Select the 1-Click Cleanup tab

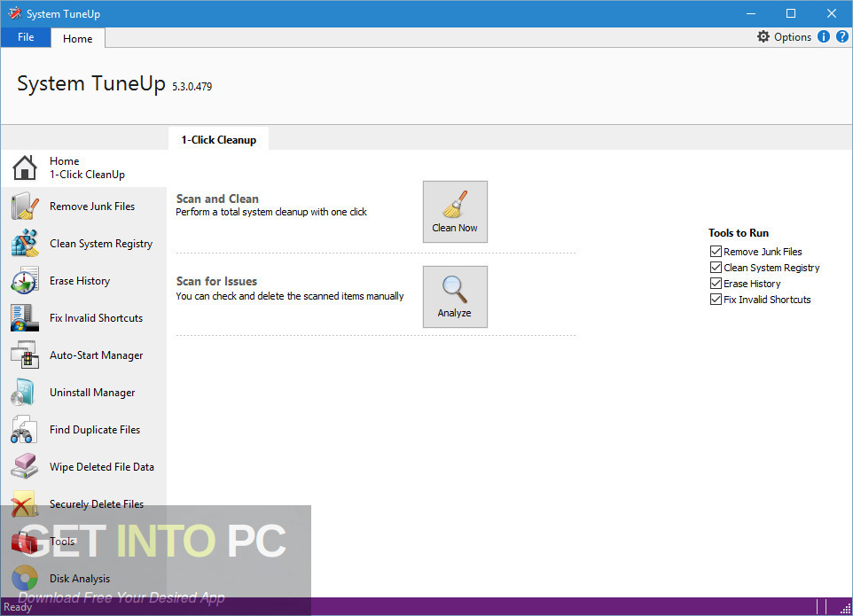coord(219,139)
